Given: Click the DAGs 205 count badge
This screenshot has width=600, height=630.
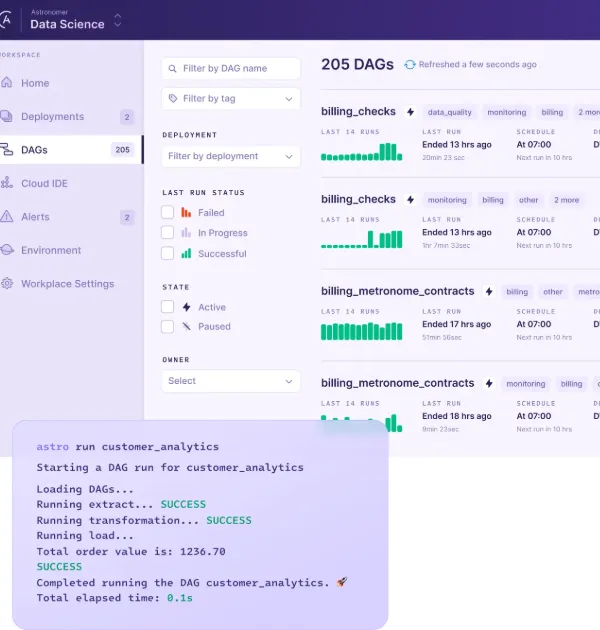Looking at the screenshot, I should point(123,150).
